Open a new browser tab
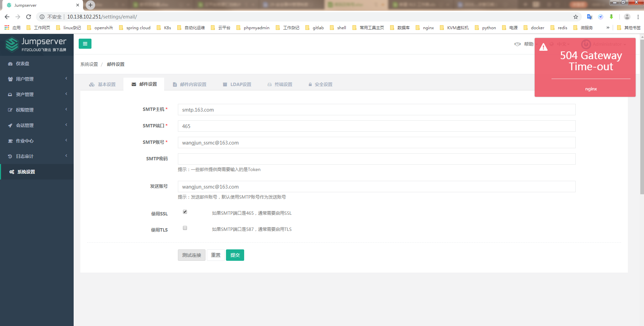Screen dimensions: 644x326 pyautogui.click(x=90, y=5)
